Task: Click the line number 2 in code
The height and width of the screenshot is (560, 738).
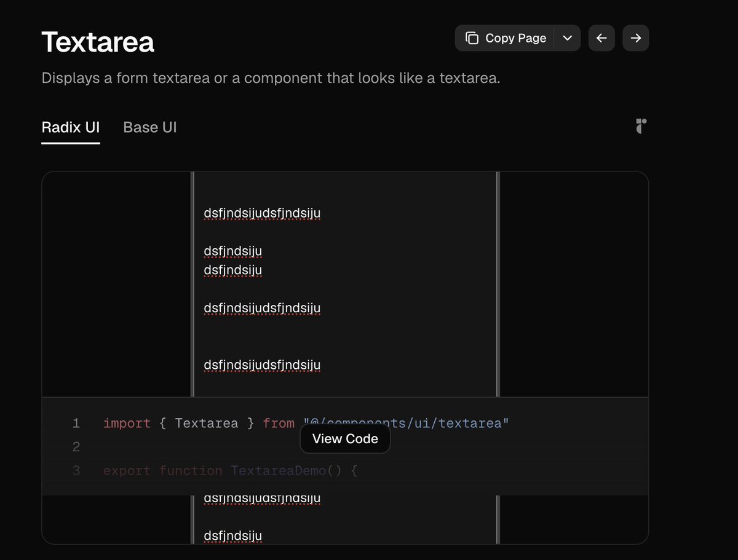Action: tap(76, 447)
